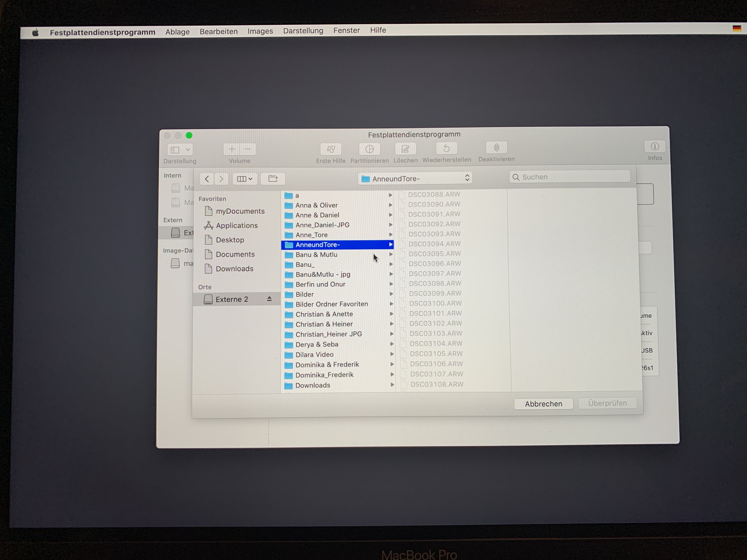
Task: Click the Löschen toolbar icon
Action: [x=405, y=149]
